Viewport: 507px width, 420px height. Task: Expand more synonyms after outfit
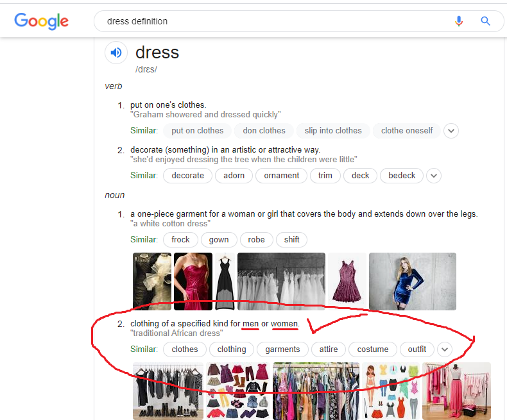coord(445,349)
